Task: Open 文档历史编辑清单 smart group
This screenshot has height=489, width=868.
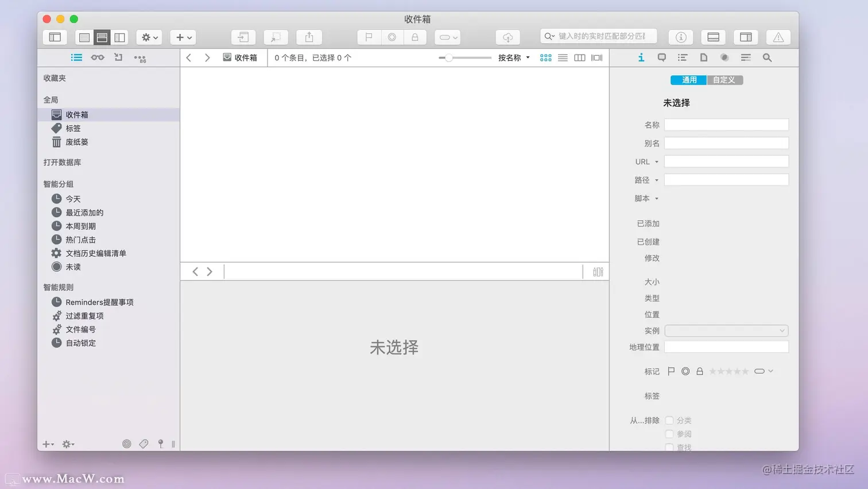Action: pos(108,253)
